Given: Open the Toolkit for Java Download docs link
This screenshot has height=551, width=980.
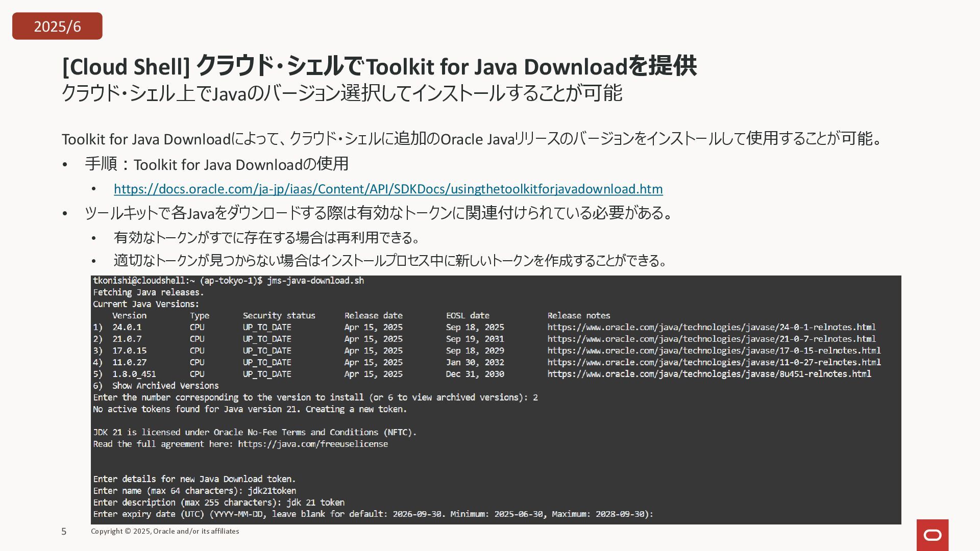Looking at the screenshot, I should pyautogui.click(x=388, y=189).
